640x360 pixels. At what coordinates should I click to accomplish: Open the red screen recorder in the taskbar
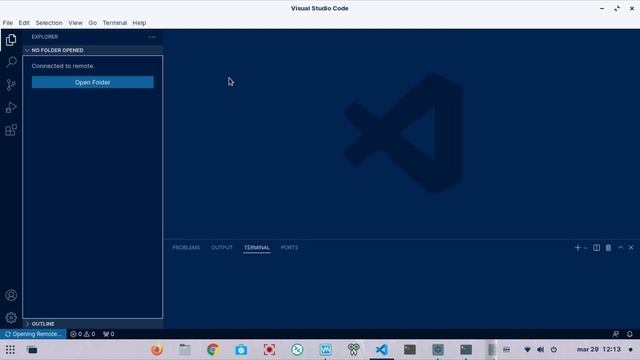pyautogui.click(x=269, y=350)
